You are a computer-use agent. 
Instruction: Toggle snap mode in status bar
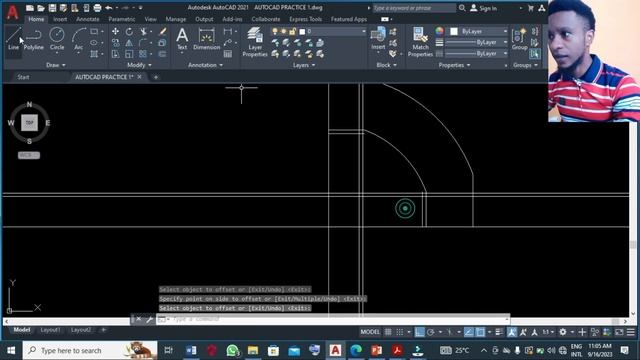point(400,332)
